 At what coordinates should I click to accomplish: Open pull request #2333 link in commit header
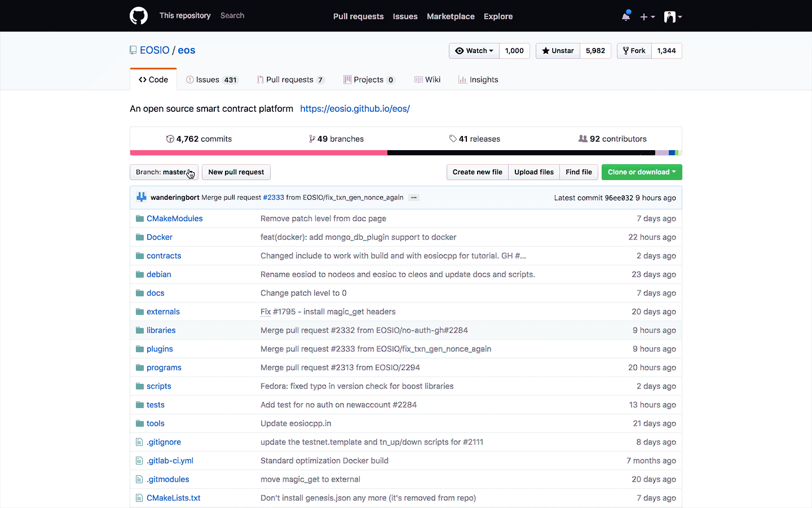click(273, 198)
